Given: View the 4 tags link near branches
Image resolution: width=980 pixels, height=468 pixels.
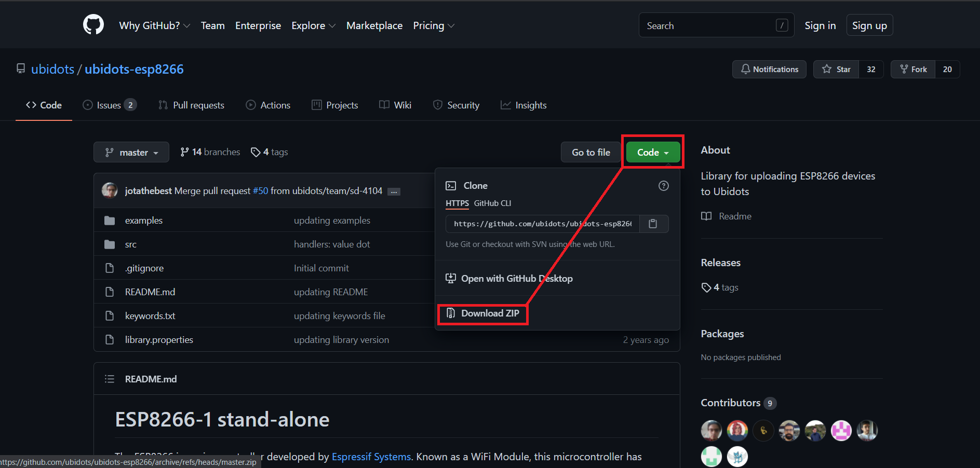Looking at the screenshot, I should point(270,152).
